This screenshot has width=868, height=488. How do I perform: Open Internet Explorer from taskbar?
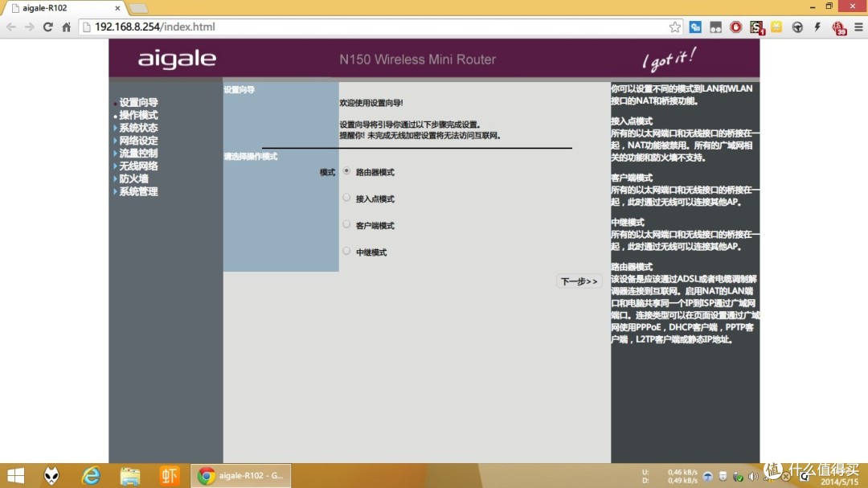pyautogui.click(x=91, y=475)
